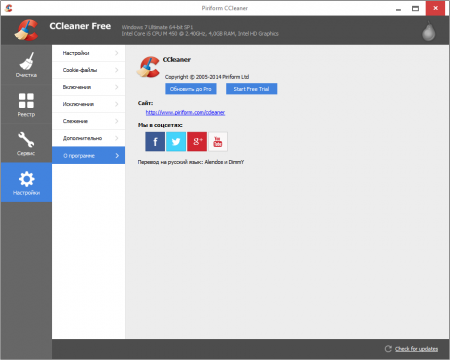The image size is (450, 360).
Task: Click the Start Free Trial button
Action: (251, 89)
